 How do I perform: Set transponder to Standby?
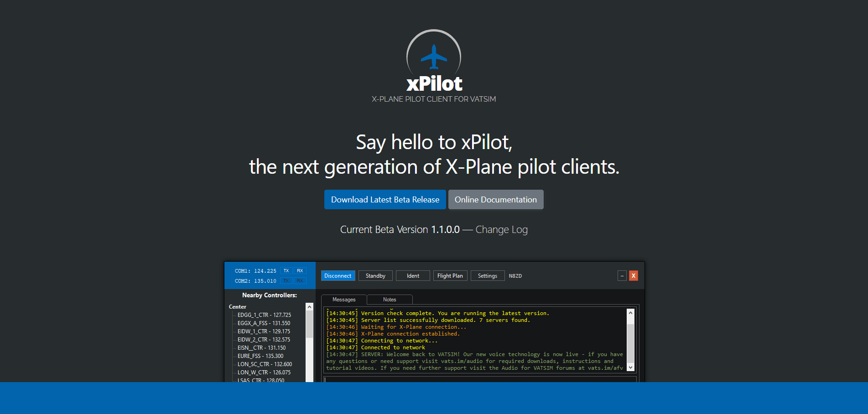pyautogui.click(x=375, y=275)
